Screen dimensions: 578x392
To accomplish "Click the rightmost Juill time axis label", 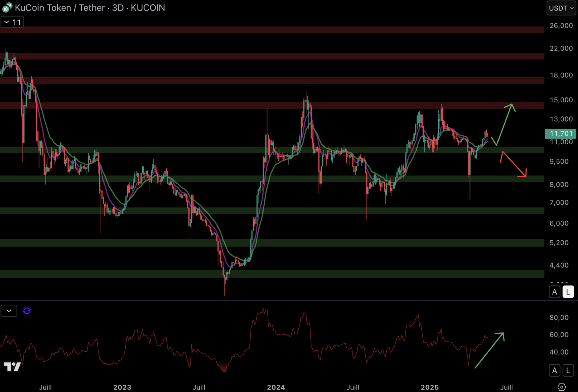I will [507, 387].
